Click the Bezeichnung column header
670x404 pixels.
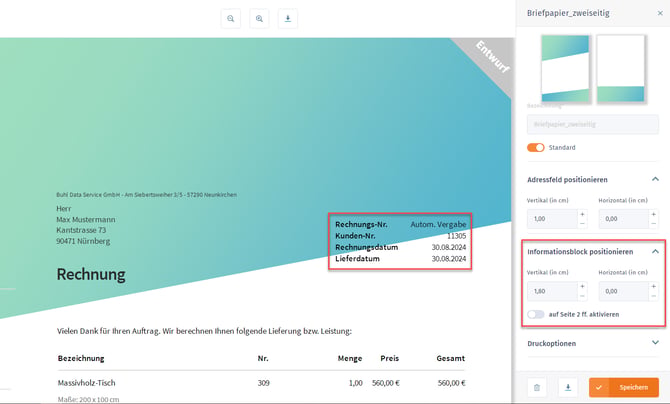(81, 358)
